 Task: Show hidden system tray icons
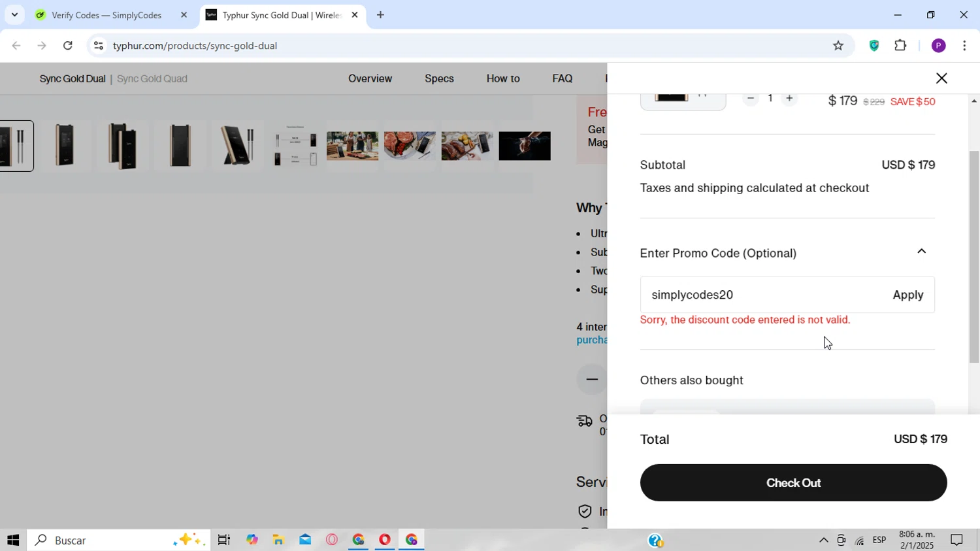tap(823, 540)
